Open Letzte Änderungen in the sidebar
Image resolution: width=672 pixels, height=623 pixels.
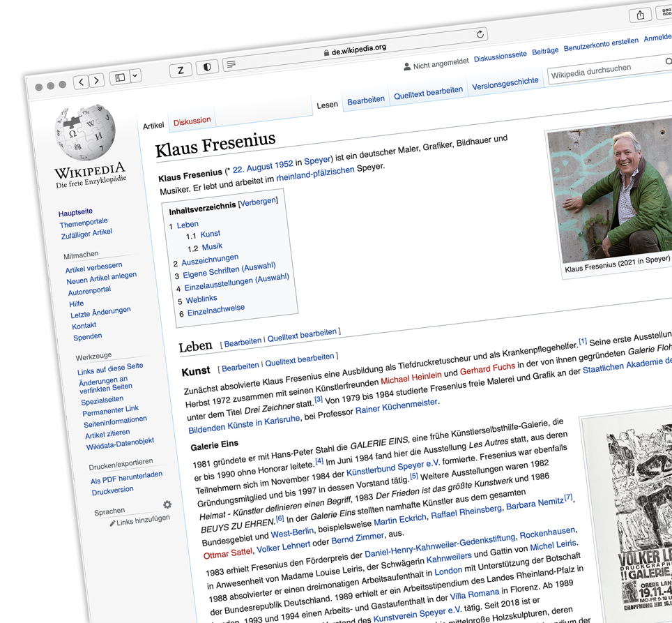(100, 312)
